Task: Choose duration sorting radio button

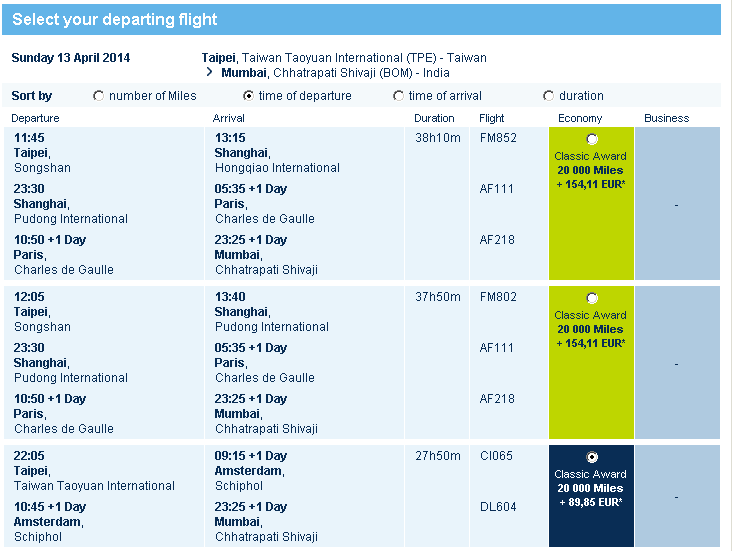Action: (549, 96)
